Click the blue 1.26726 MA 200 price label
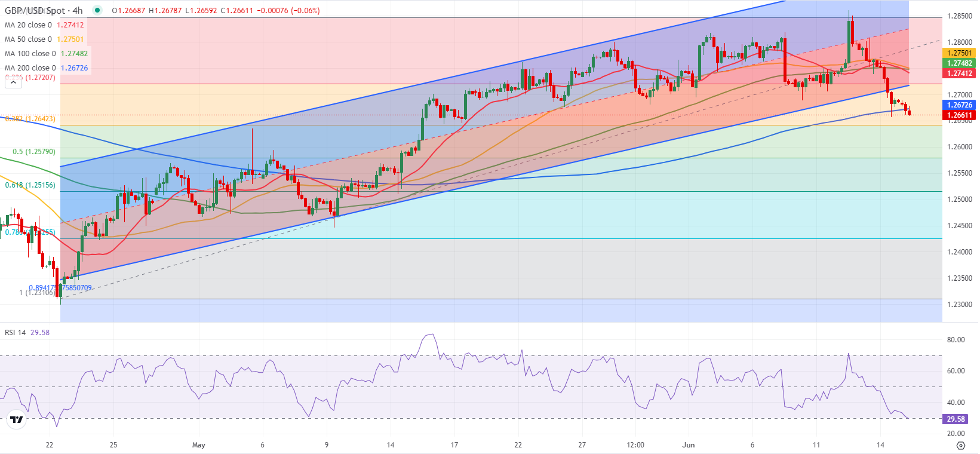This screenshot has height=454, width=980. point(959,105)
